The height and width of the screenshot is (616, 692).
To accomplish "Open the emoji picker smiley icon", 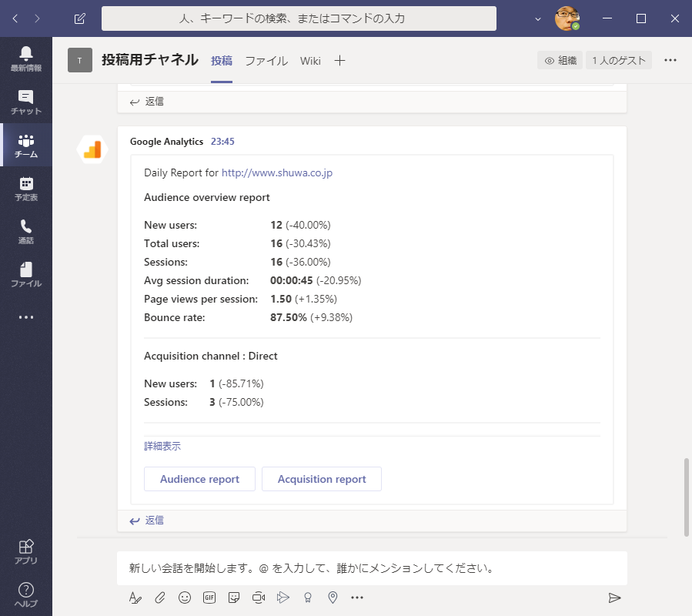I will [185, 598].
